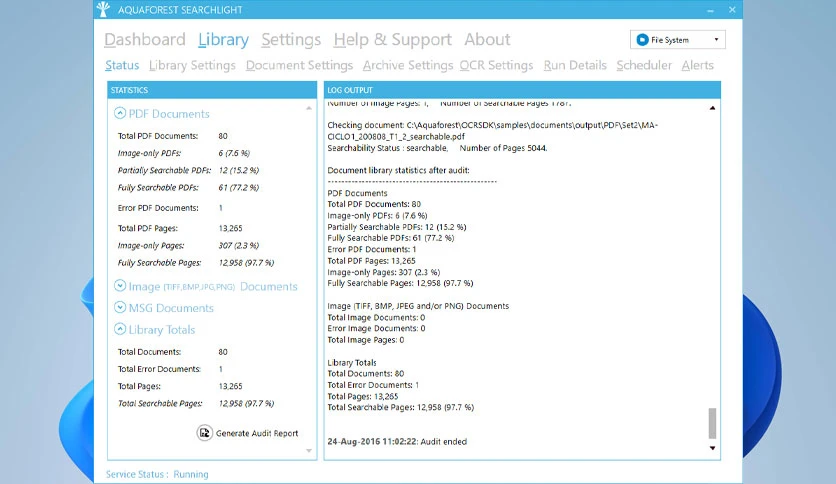Expand the Image Documents section
This screenshot has height=484, width=836.
(120, 286)
